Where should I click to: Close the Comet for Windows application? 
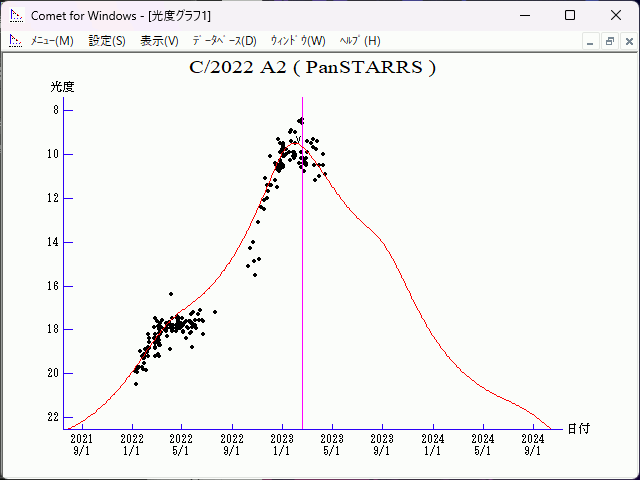pos(616,15)
